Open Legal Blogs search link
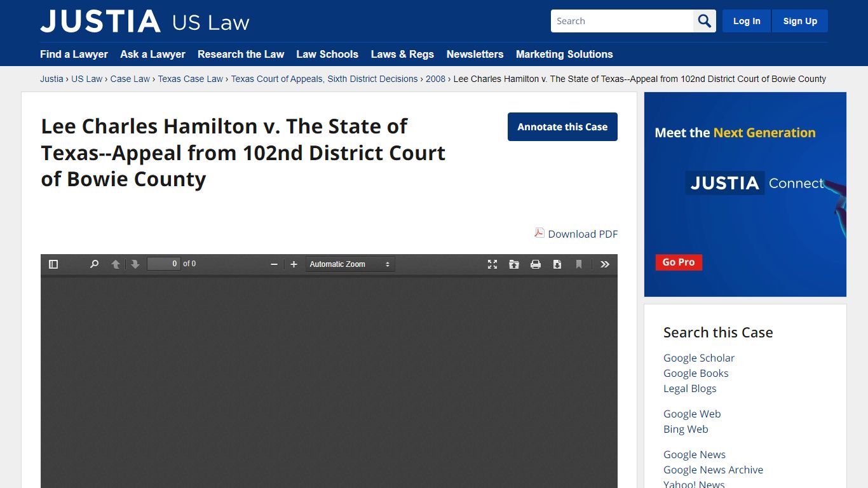Screen dimensions: 868x488 [x=689, y=388]
